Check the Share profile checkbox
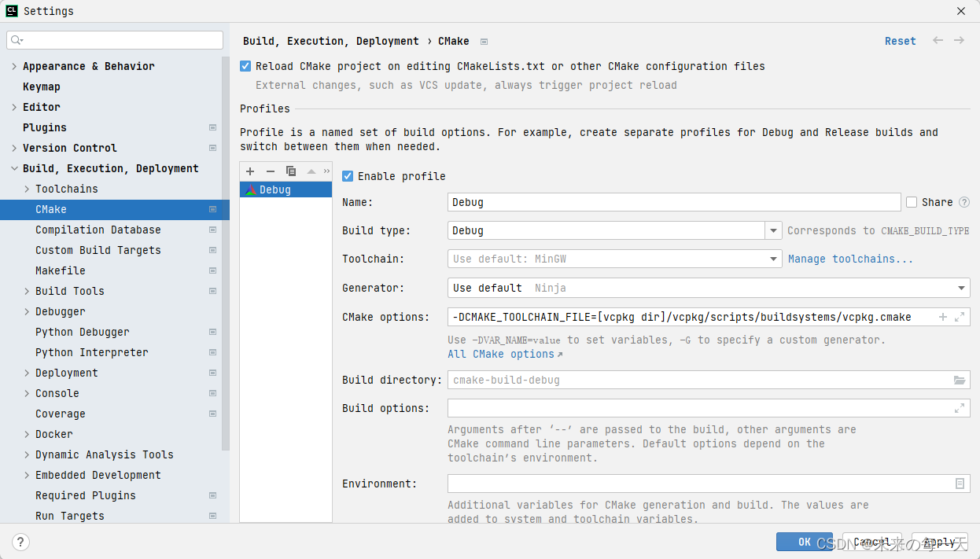Screen dimensions: 980x559 pyautogui.click(x=912, y=202)
